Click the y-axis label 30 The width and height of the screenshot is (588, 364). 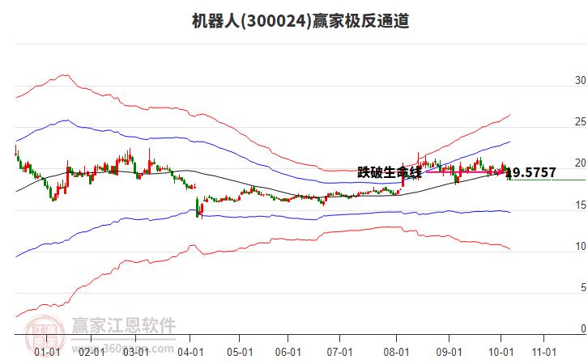point(581,80)
